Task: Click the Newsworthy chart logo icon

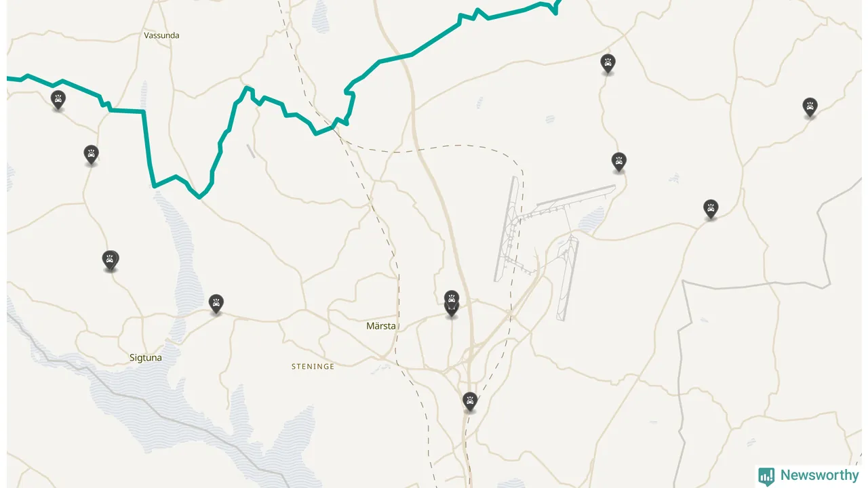Action: tap(766, 476)
